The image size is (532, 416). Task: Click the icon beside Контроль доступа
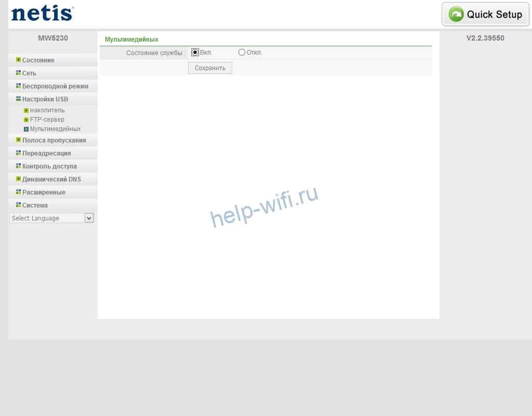click(18, 166)
